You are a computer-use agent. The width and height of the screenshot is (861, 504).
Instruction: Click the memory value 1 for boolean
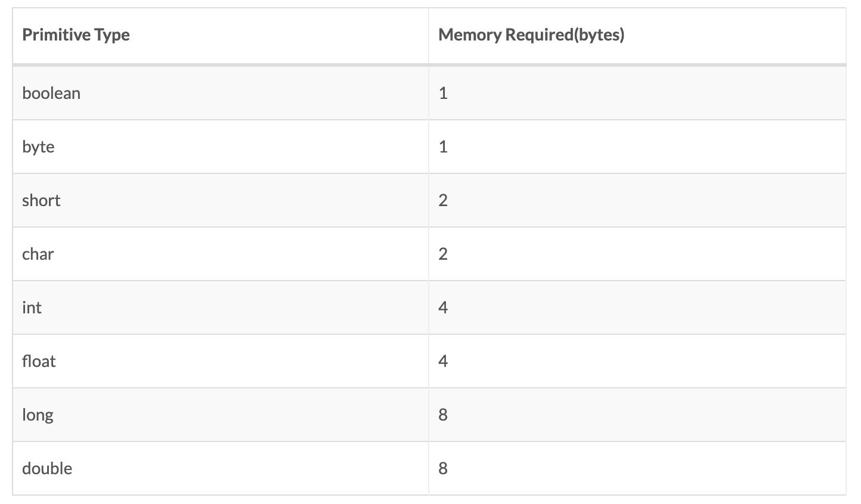[443, 94]
